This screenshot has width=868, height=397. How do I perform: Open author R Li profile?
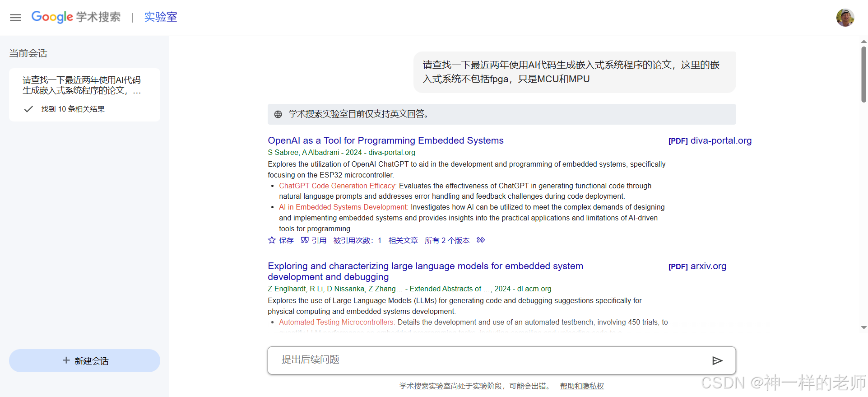pyautogui.click(x=316, y=289)
